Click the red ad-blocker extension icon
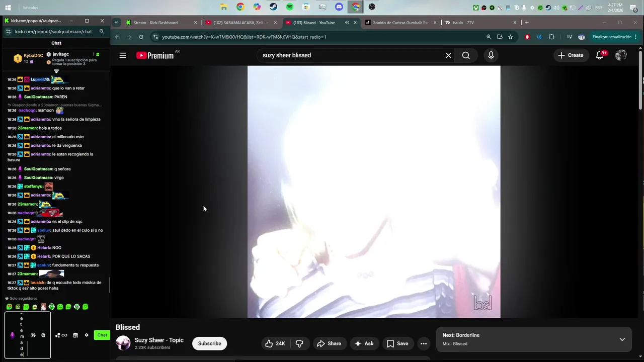The width and height of the screenshot is (644, 362). tap(527, 37)
